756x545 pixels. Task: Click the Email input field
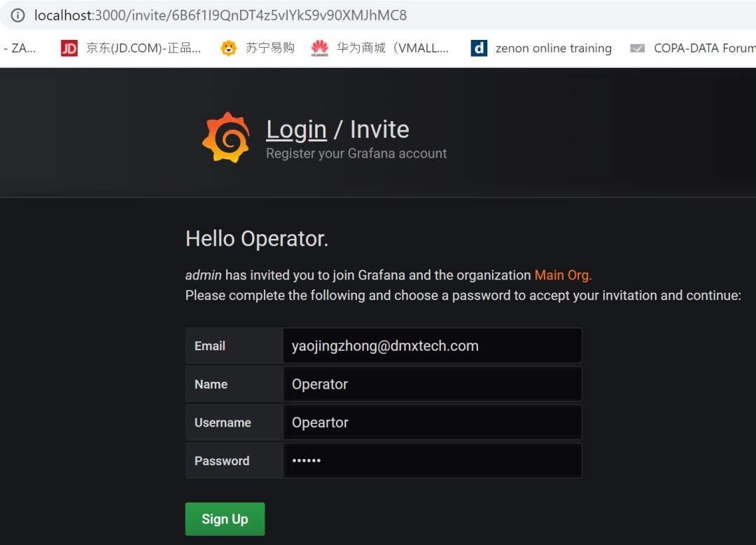point(433,346)
